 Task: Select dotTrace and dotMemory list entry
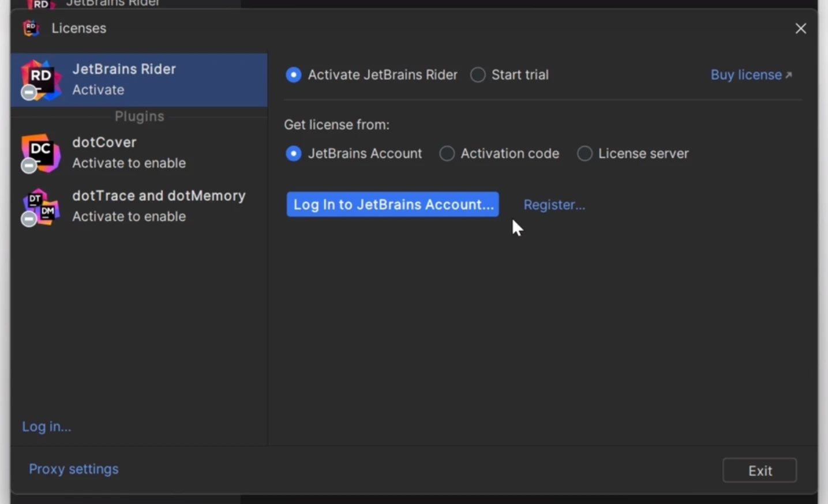click(x=139, y=206)
